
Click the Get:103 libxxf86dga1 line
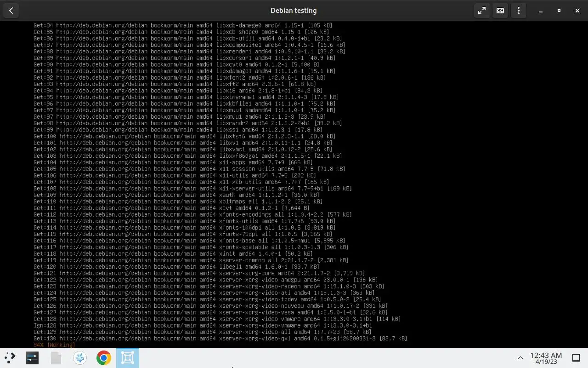coord(187,156)
